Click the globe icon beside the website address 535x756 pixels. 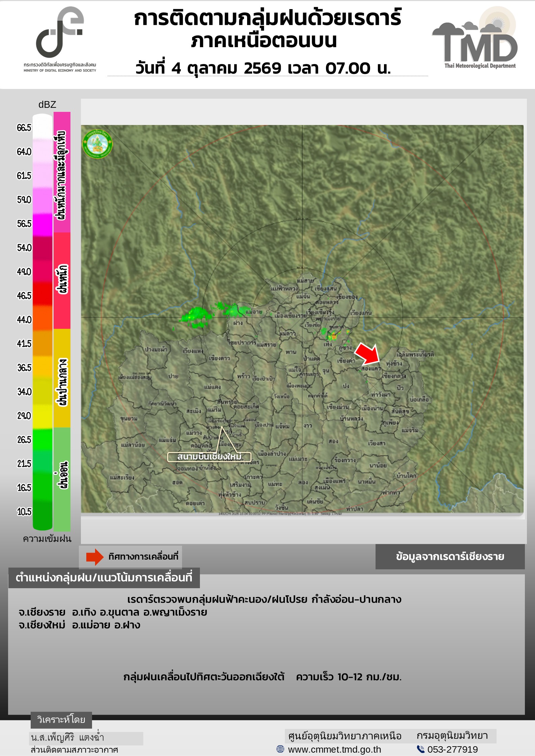(280, 749)
